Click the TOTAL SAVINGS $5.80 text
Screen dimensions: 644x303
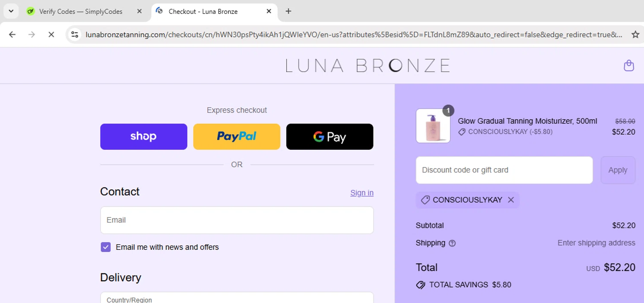coord(470,285)
